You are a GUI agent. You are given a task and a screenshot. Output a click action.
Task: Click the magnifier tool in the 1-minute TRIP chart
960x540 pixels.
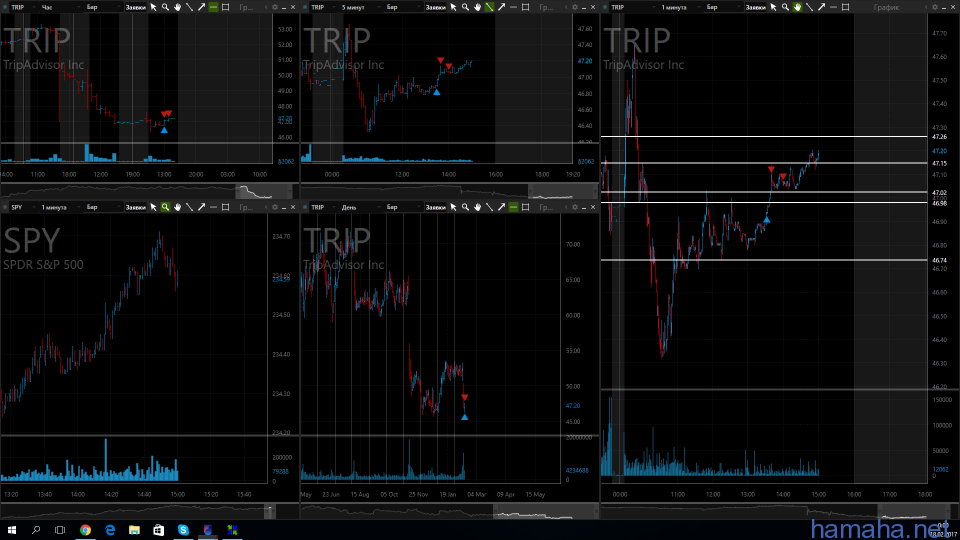(x=785, y=7)
